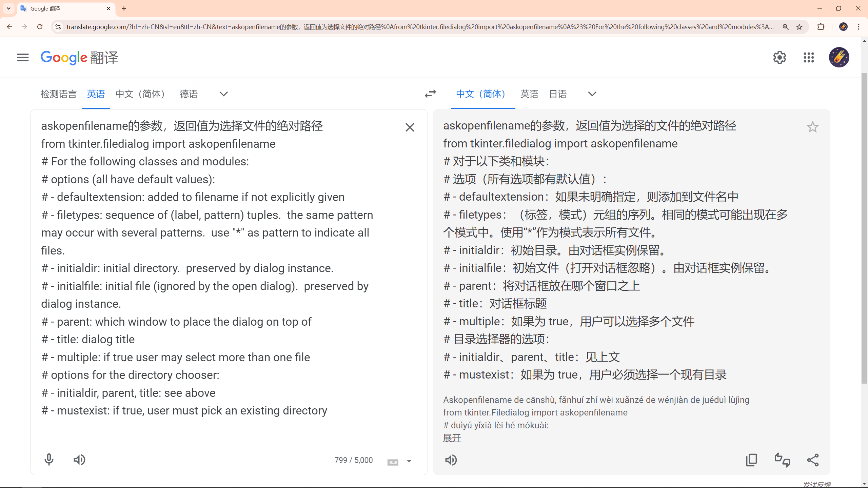
Task: Save translation with the star icon
Action: point(812,127)
